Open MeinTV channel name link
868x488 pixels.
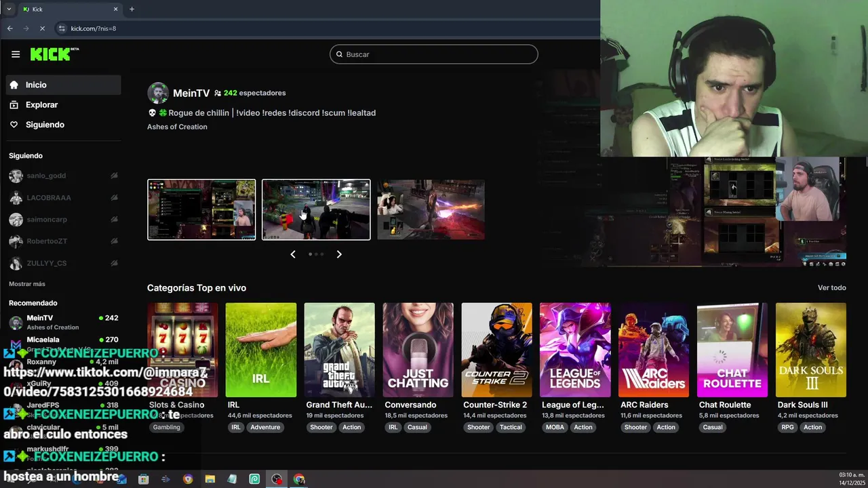pos(191,93)
